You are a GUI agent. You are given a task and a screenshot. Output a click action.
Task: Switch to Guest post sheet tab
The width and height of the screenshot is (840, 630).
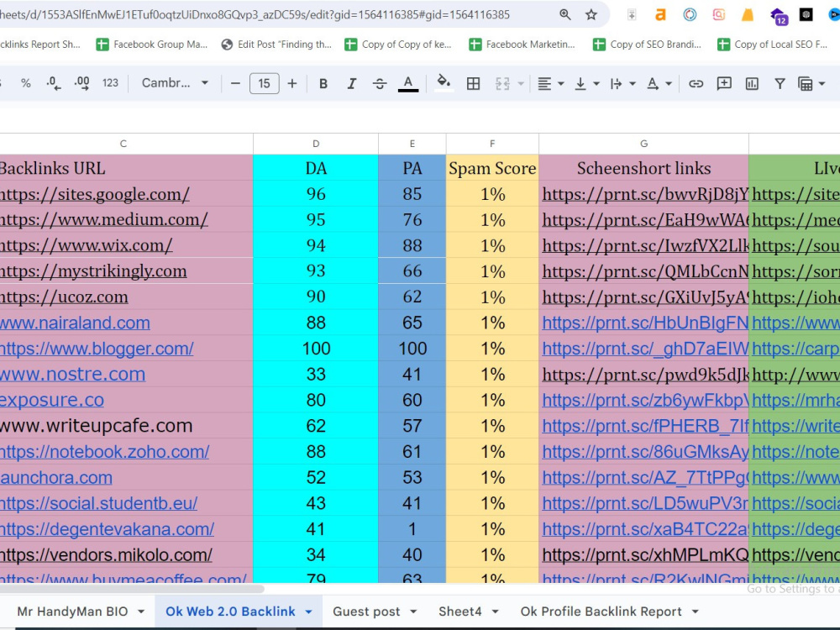pyautogui.click(x=366, y=612)
